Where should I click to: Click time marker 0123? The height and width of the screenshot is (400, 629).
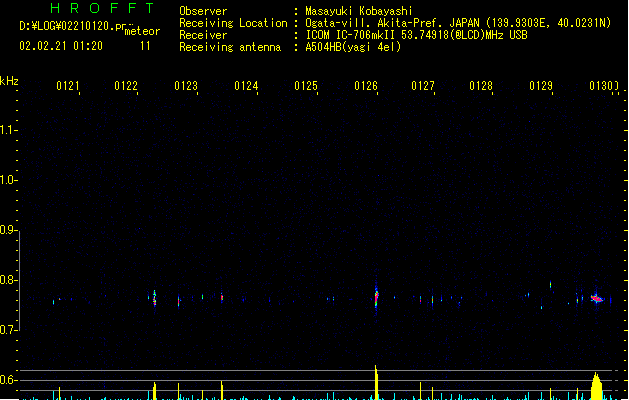[186, 86]
